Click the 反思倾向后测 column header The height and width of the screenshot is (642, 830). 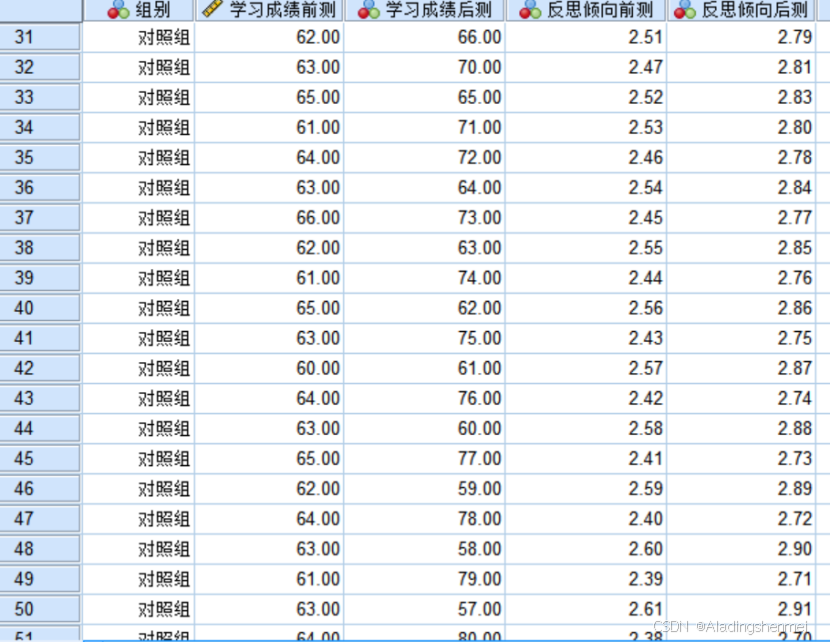742,10
